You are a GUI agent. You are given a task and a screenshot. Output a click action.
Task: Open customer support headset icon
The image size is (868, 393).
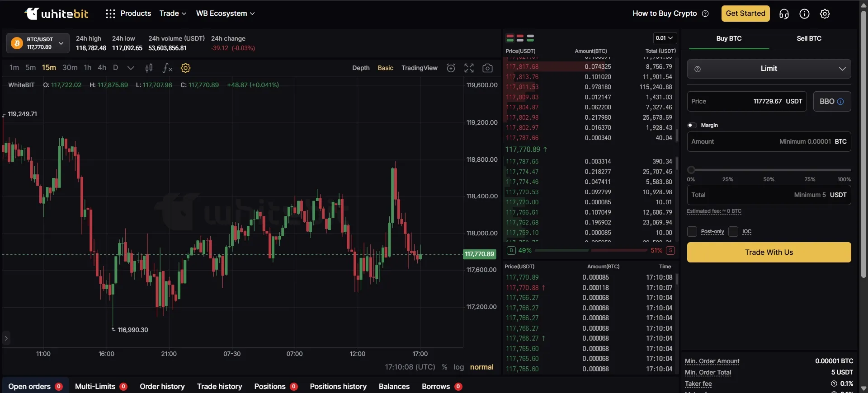pos(784,14)
